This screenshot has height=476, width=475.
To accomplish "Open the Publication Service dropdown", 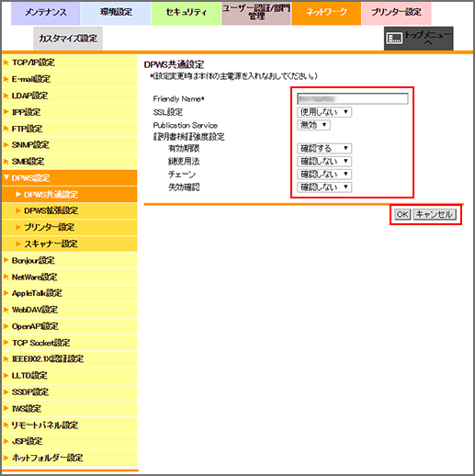I will point(313,125).
